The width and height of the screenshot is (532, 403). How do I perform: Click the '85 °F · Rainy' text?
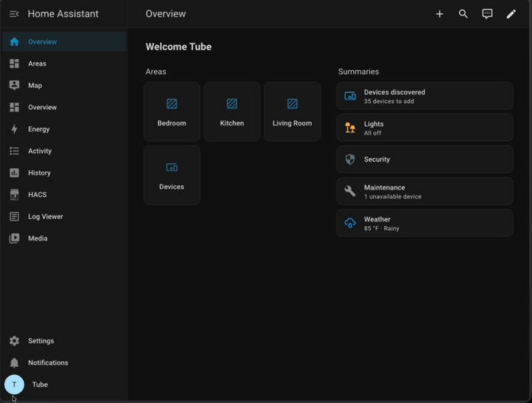[382, 229]
